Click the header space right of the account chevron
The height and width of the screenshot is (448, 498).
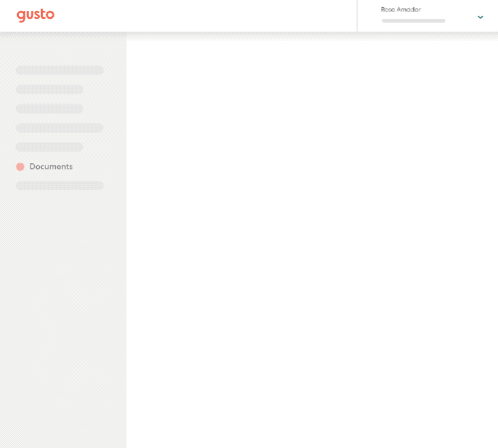(491, 16)
